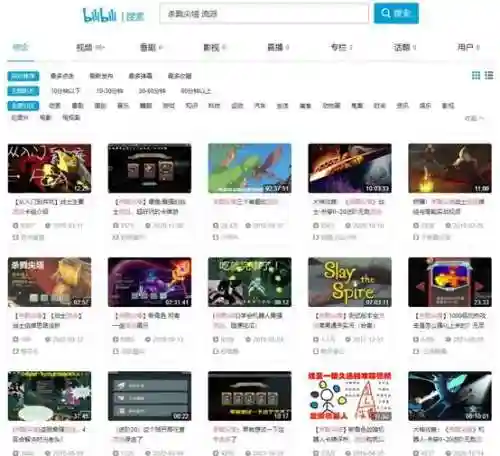Filter category to 音乐

click(x=123, y=106)
